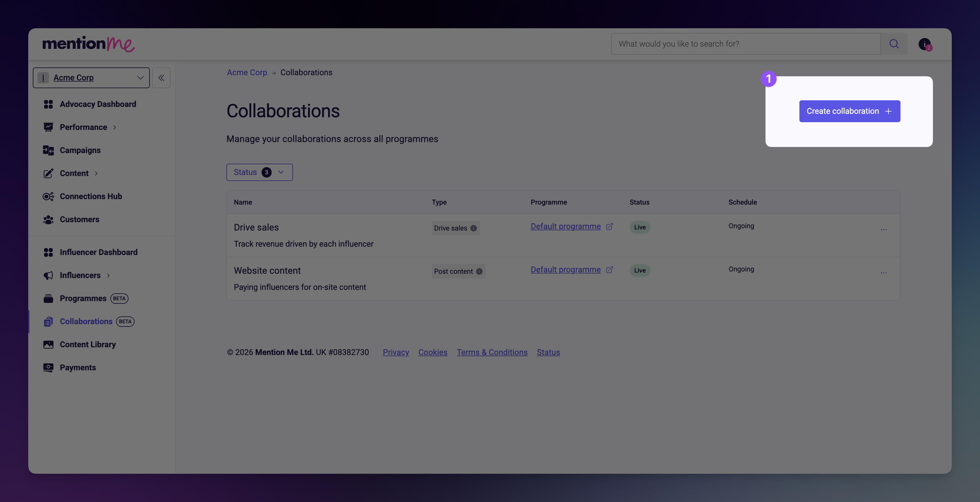This screenshot has width=980, height=502.
Task: Open Programmes BETA from the sidebar
Action: [x=83, y=298]
